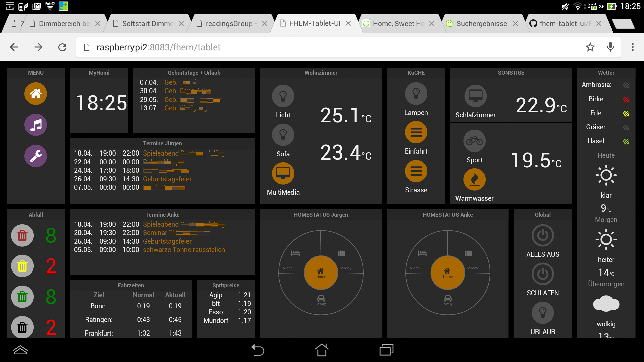644x362 pixels.
Task: Switch to readingsGroup browser tab
Action: tap(229, 24)
